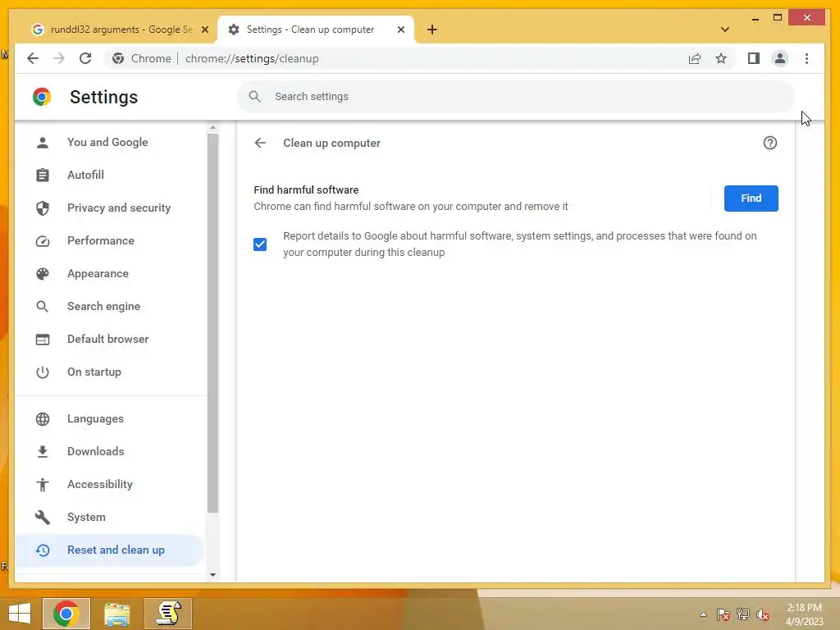The image size is (840, 630).
Task: Go to Privacy and security settings
Action: point(110,208)
